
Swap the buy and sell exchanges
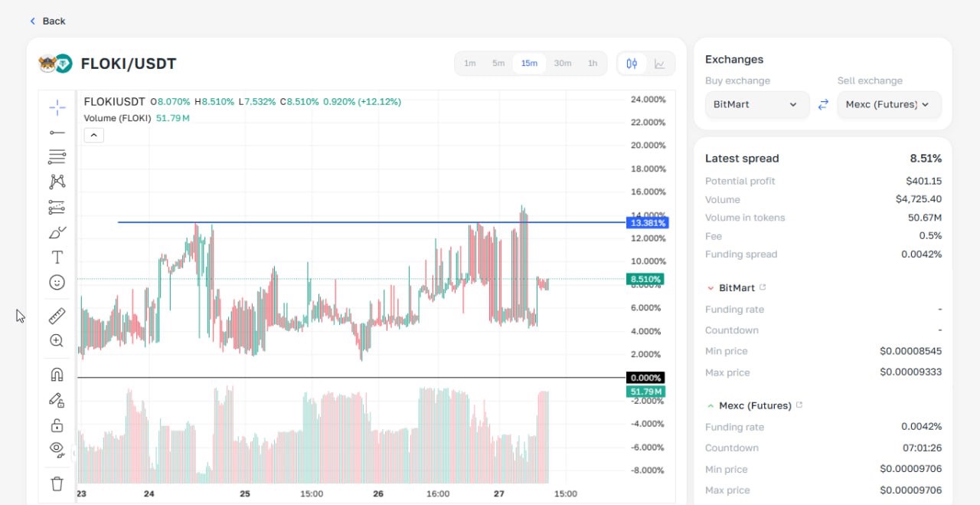(823, 105)
